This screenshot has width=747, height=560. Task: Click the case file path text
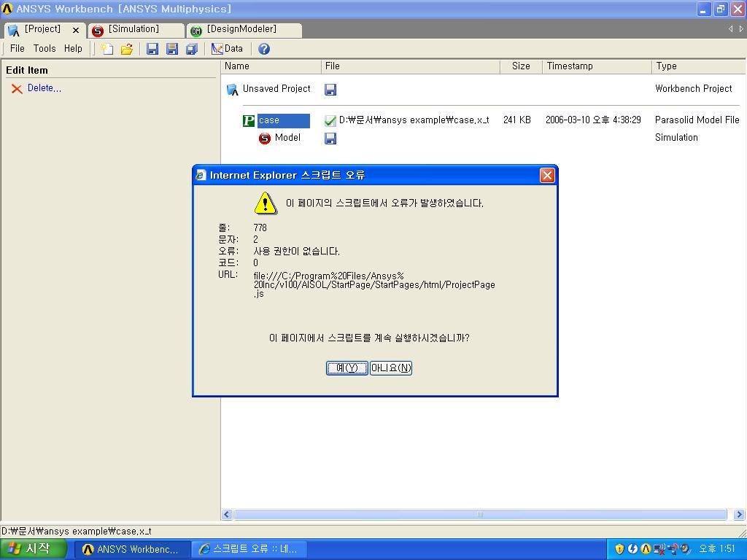[414, 120]
